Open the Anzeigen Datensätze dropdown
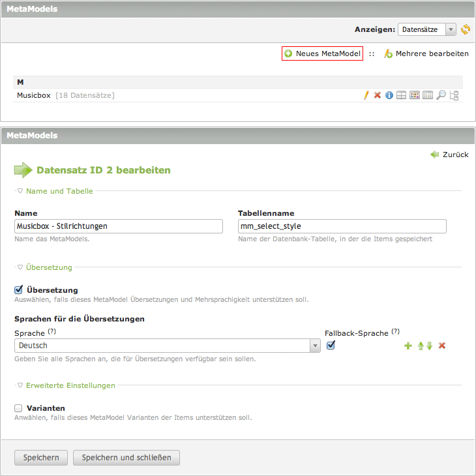The image size is (476, 476). [426, 29]
